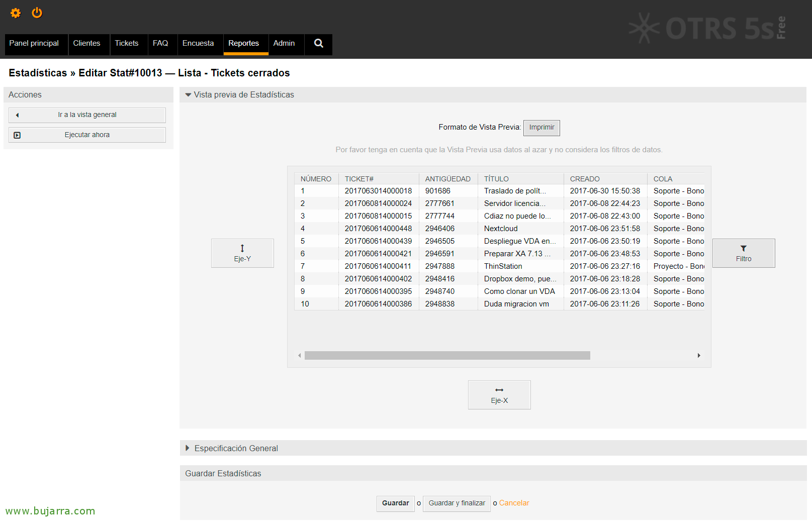Image resolution: width=812 pixels, height=522 pixels.
Task: Go to the Admin menu
Action: click(284, 43)
